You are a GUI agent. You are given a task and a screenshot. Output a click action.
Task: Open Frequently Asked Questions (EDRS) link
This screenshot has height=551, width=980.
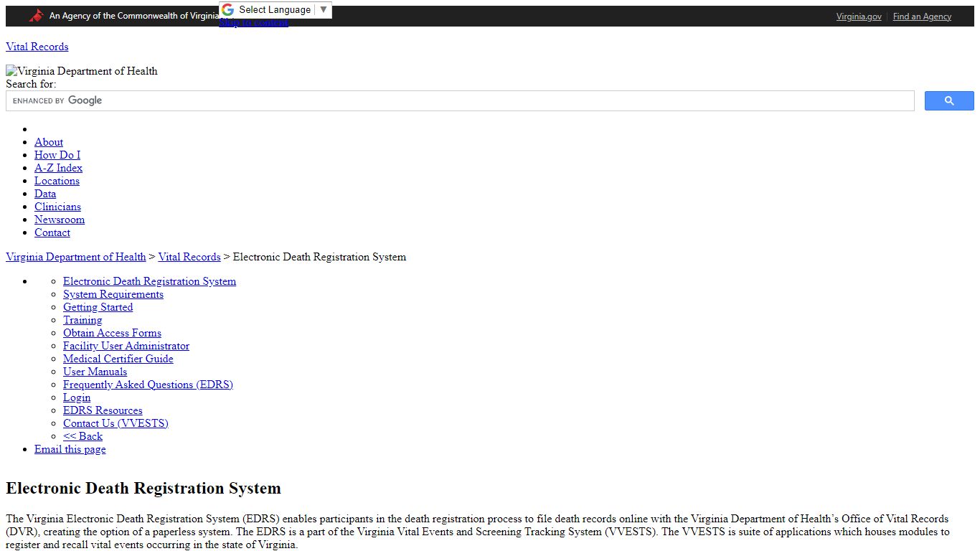[148, 385]
